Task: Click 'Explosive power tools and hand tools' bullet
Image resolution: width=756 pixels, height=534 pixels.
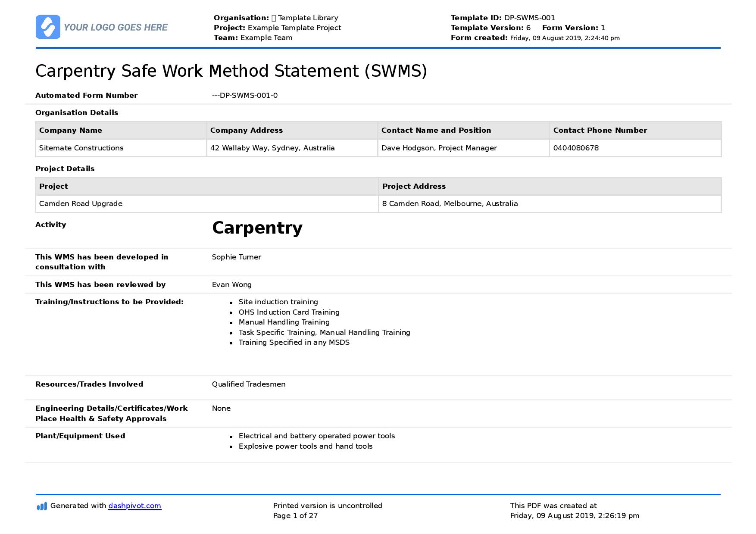Action: click(306, 447)
